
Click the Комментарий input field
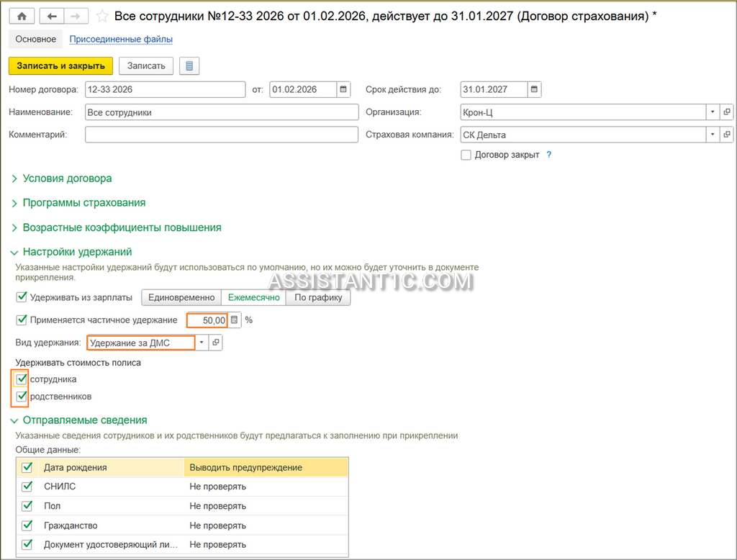222,135
